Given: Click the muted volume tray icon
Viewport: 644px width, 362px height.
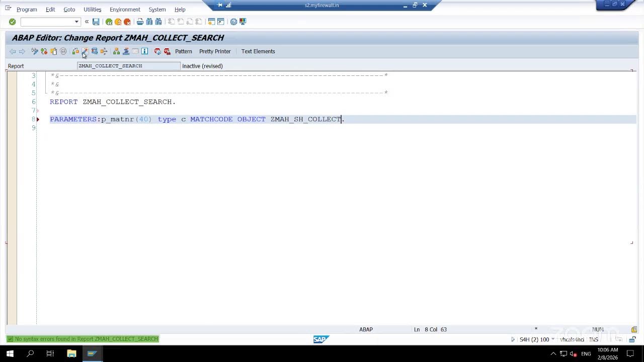Looking at the screenshot, I should [573, 354].
